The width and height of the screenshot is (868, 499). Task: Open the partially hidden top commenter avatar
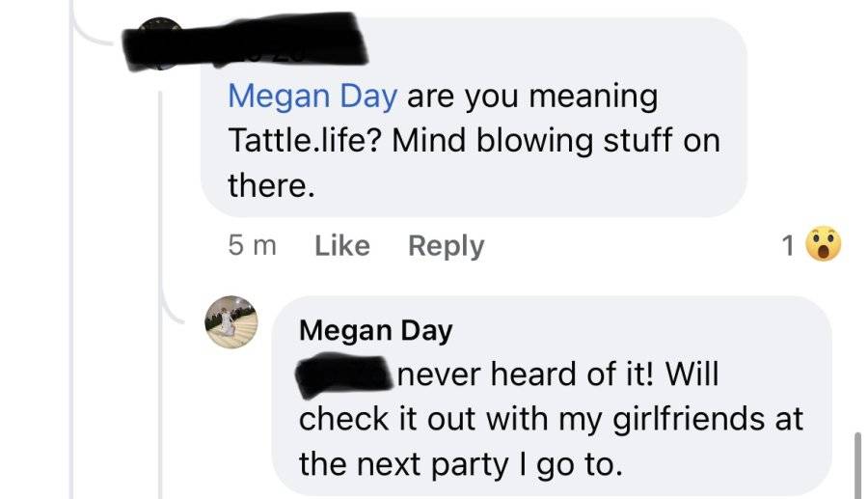159,43
